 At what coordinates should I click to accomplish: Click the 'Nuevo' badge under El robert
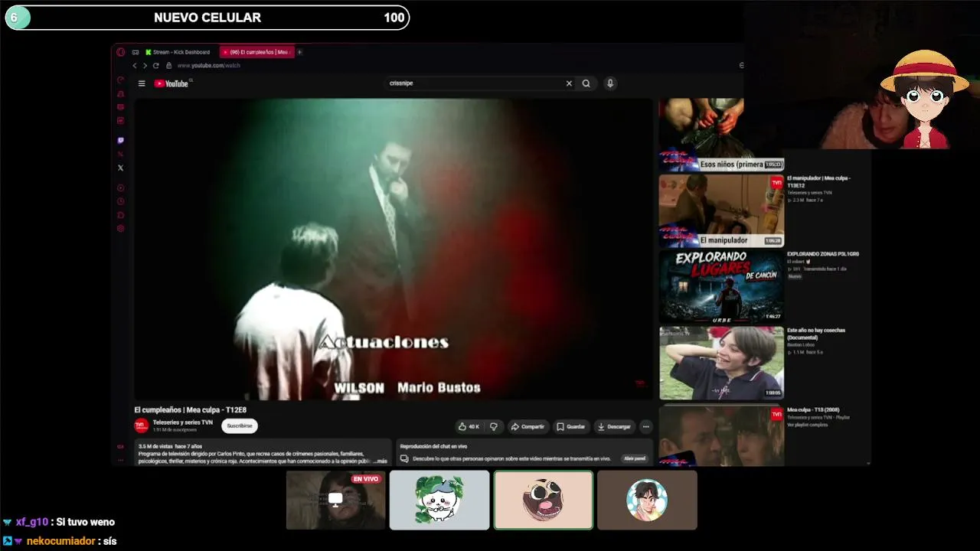[x=795, y=276]
